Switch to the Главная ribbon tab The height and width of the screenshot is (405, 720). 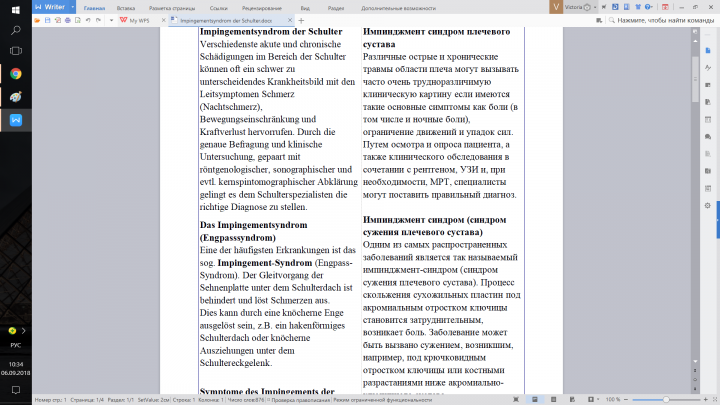click(x=94, y=8)
